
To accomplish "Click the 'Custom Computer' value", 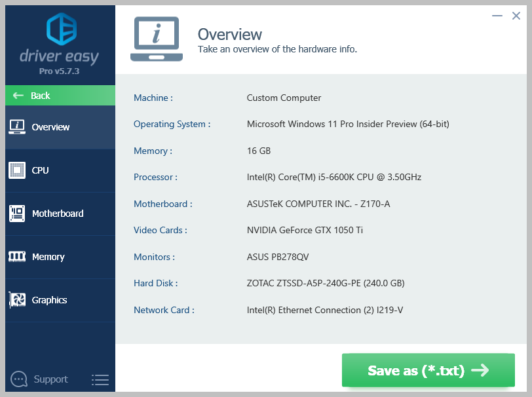I will point(284,98).
